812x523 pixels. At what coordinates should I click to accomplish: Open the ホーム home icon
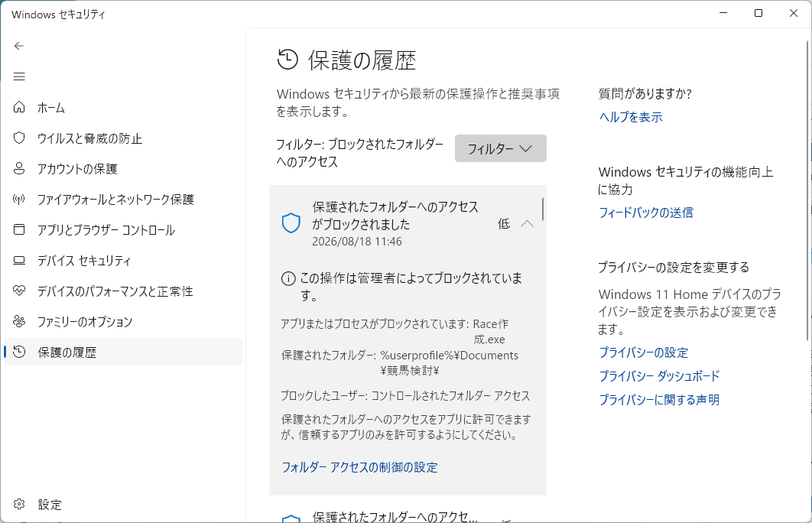click(x=19, y=107)
